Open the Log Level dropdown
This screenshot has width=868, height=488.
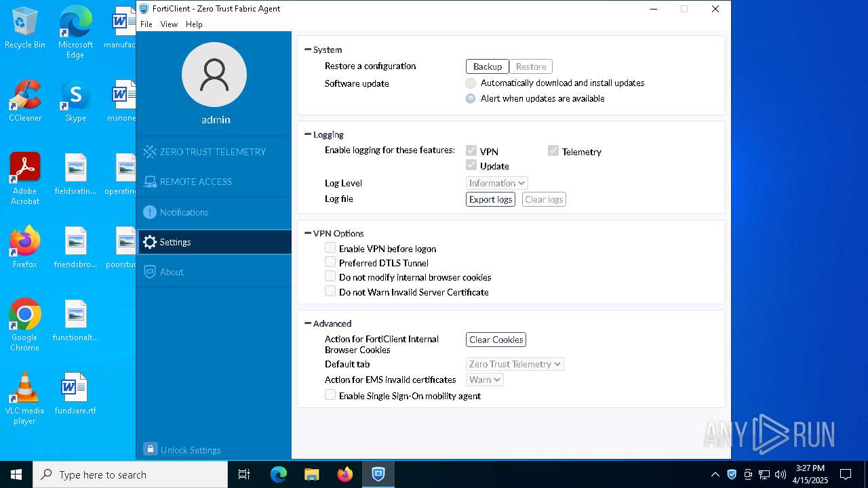point(497,183)
